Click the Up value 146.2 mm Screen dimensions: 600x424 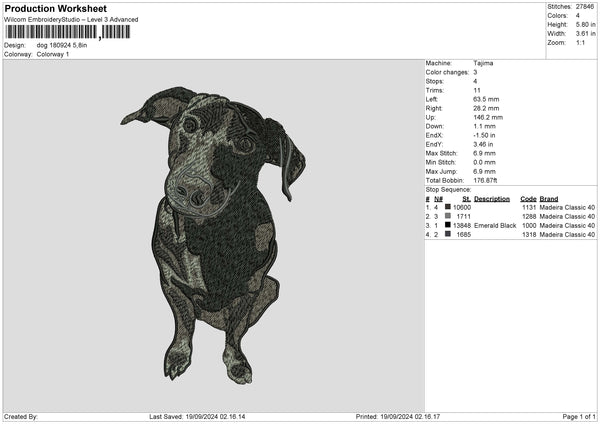pyautogui.click(x=488, y=117)
